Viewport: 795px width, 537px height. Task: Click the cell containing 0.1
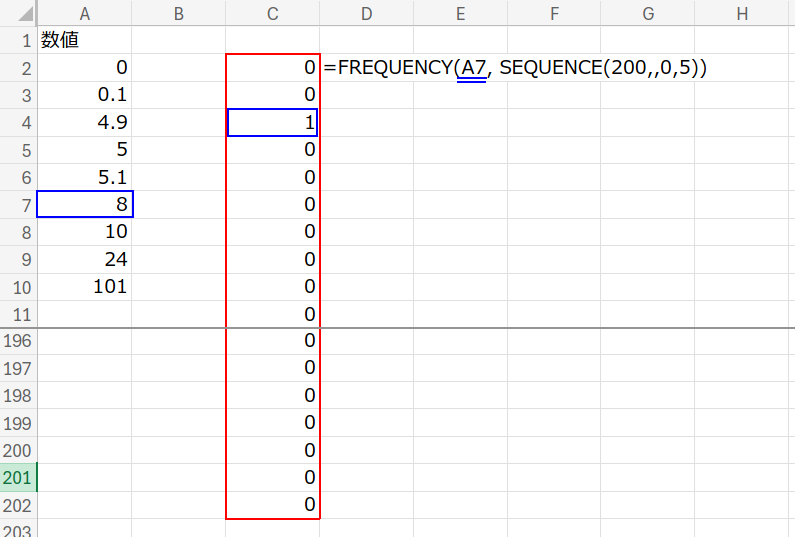tap(84, 96)
